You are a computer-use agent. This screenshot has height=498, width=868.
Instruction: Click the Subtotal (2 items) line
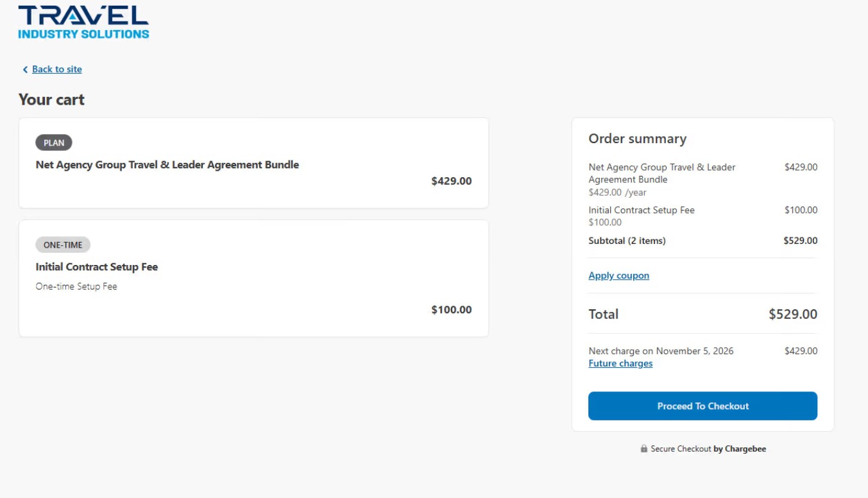pyautogui.click(x=627, y=241)
